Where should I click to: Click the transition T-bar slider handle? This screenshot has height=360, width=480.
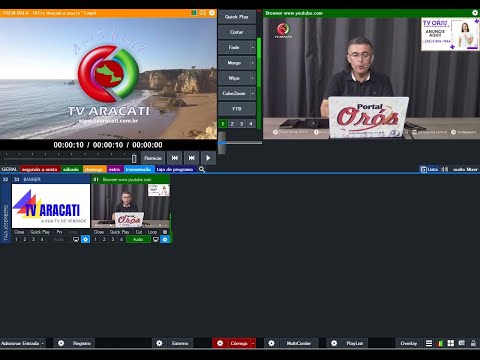point(222,143)
